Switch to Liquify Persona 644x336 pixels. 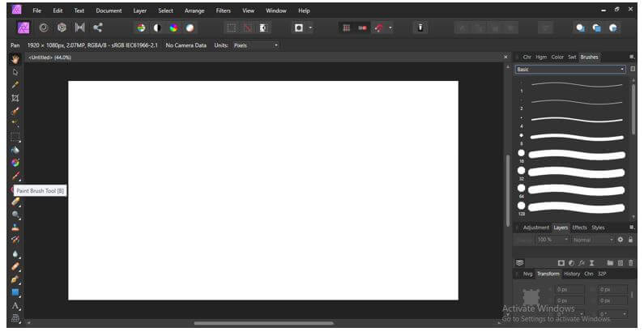click(x=43, y=28)
